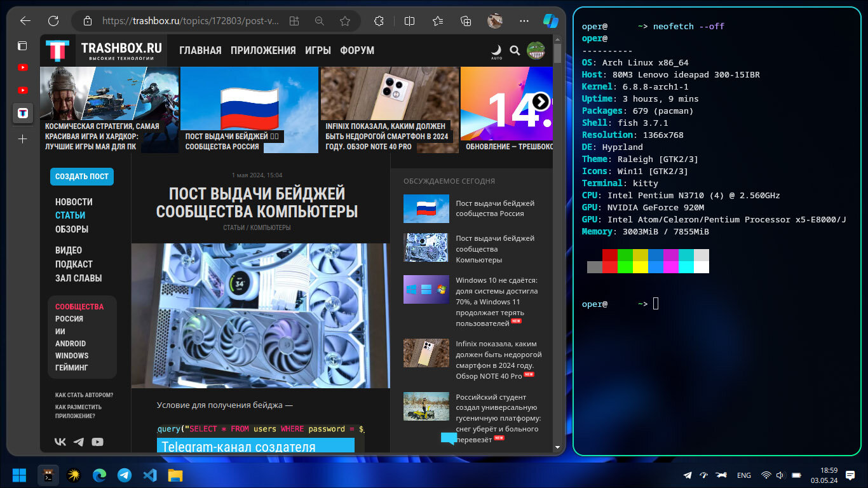Viewport: 868px width, 488px height.
Task: Open split screen view in Edge
Action: tap(410, 21)
